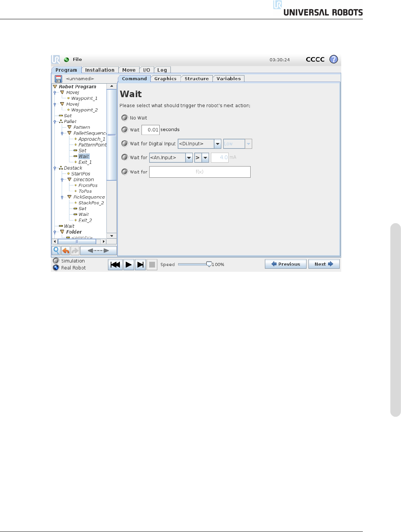Select Exit_2 in the program tree
Screen dimensions: 401x532
(x=85, y=221)
